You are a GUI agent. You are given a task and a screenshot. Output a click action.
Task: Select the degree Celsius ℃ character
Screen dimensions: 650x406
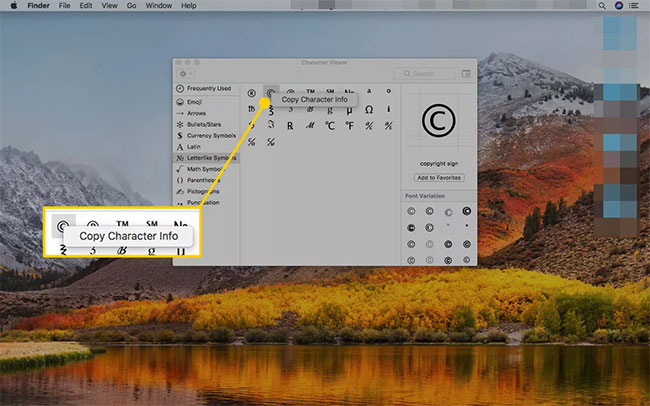point(330,126)
